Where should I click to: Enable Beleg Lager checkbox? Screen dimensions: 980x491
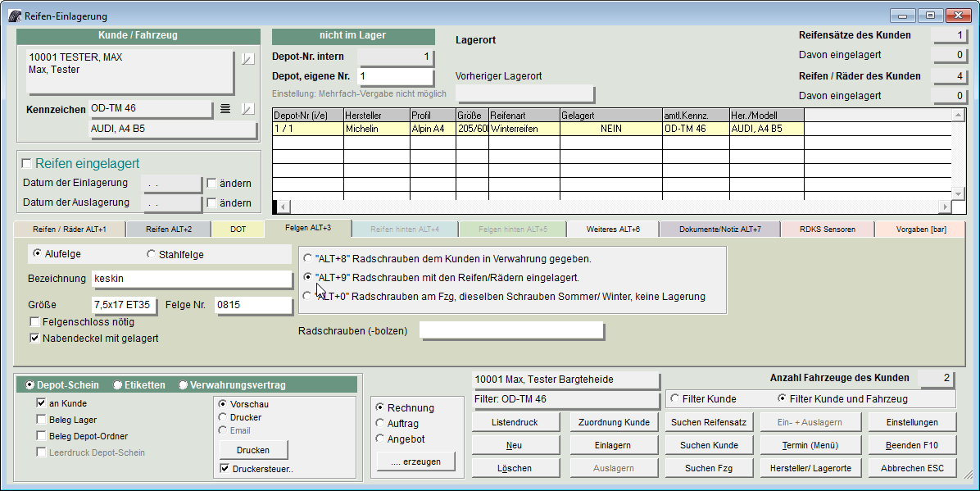pos(41,420)
